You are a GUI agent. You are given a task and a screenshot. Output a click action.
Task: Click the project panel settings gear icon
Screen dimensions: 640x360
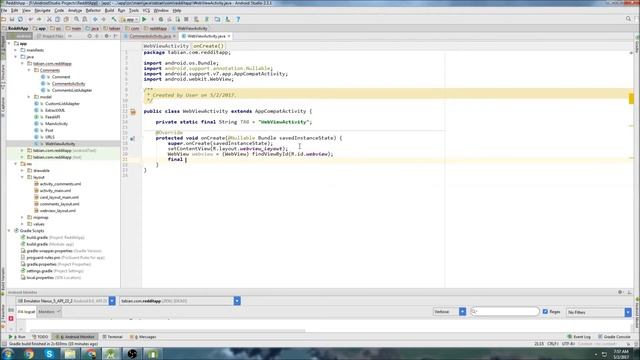point(107,36)
